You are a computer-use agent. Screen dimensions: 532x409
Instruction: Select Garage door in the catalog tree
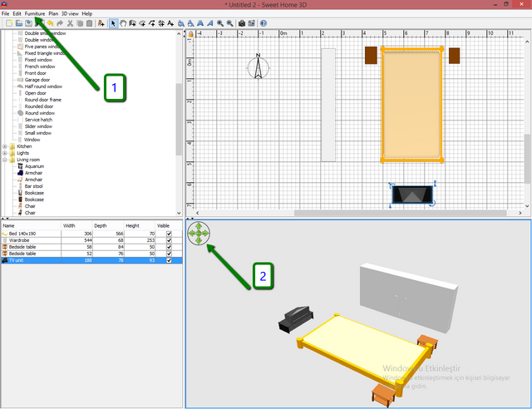[x=37, y=80]
